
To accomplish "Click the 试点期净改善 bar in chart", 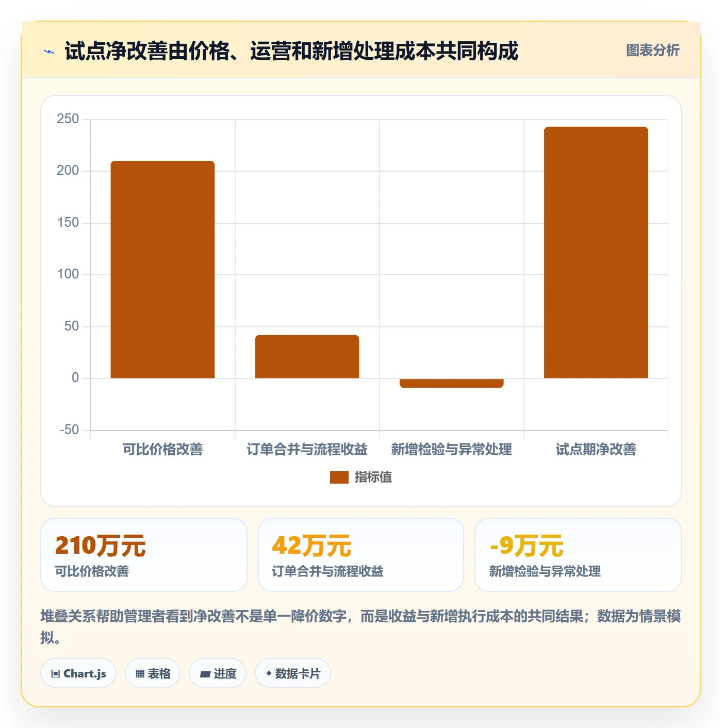I will click(596, 253).
